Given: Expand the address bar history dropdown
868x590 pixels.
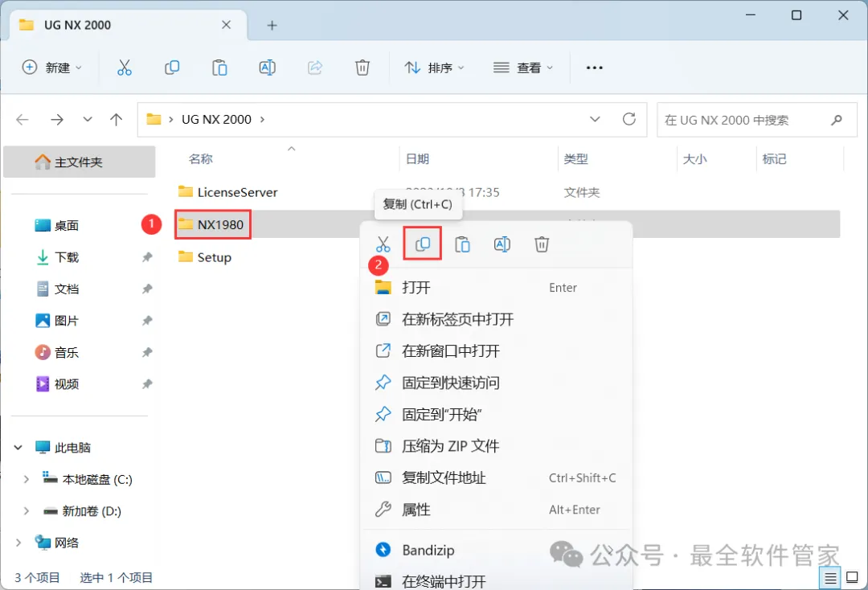Looking at the screenshot, I should point(595,119).
